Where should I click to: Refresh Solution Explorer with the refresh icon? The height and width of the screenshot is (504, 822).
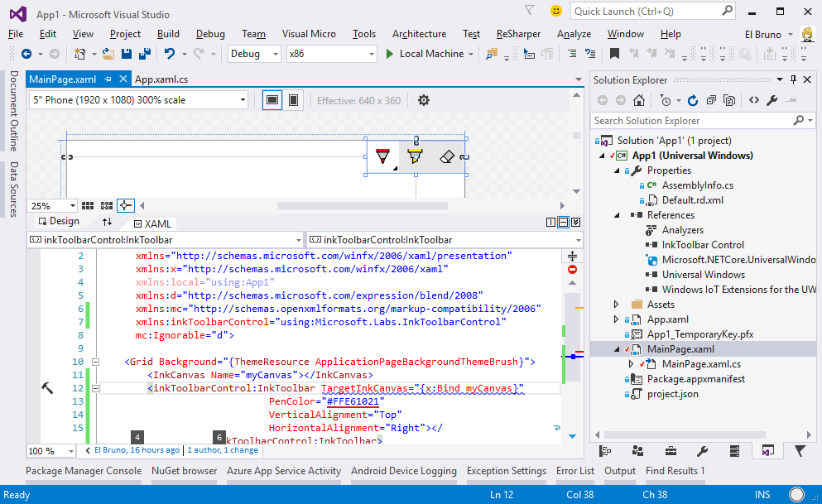click(692, 100)
